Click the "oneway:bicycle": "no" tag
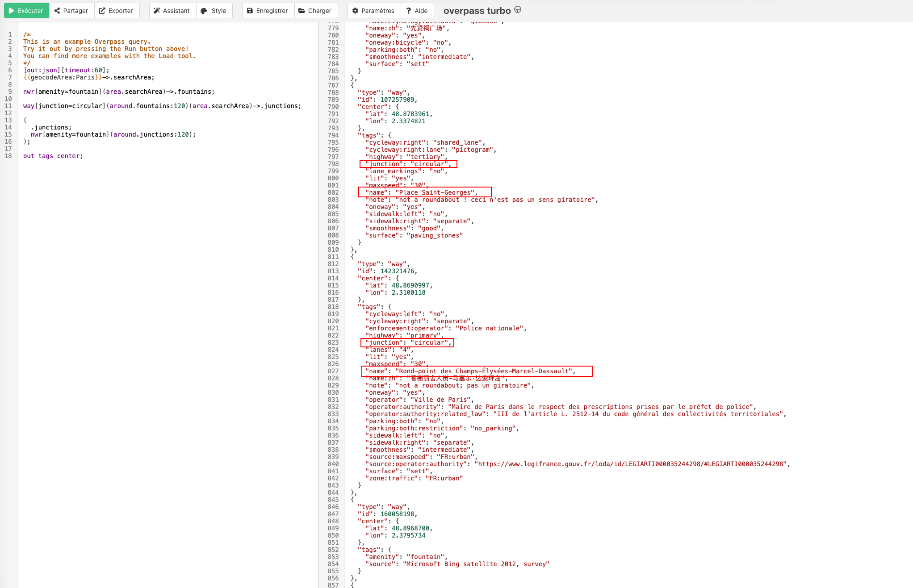The height and width of the screenshot is (588, 913). pos(408,42)
